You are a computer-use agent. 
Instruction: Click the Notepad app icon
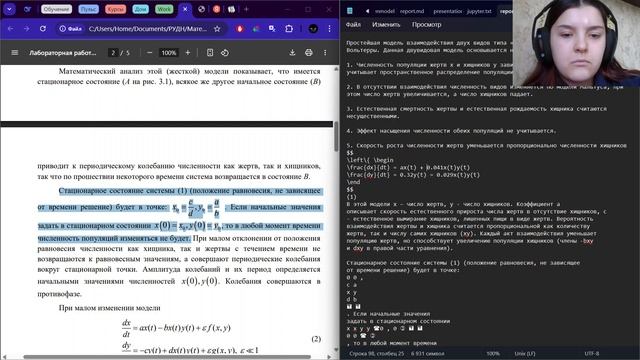pyautogui.click(x=350, y=11)
